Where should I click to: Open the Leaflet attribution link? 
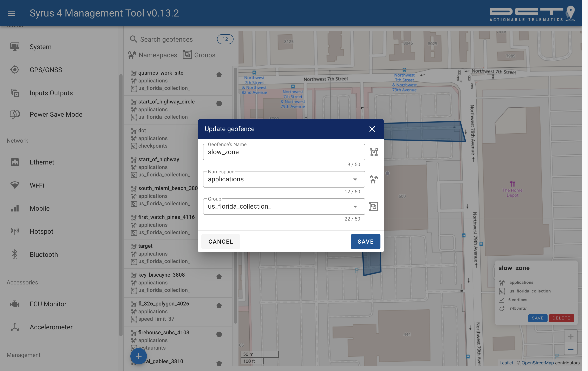point(506,363)
